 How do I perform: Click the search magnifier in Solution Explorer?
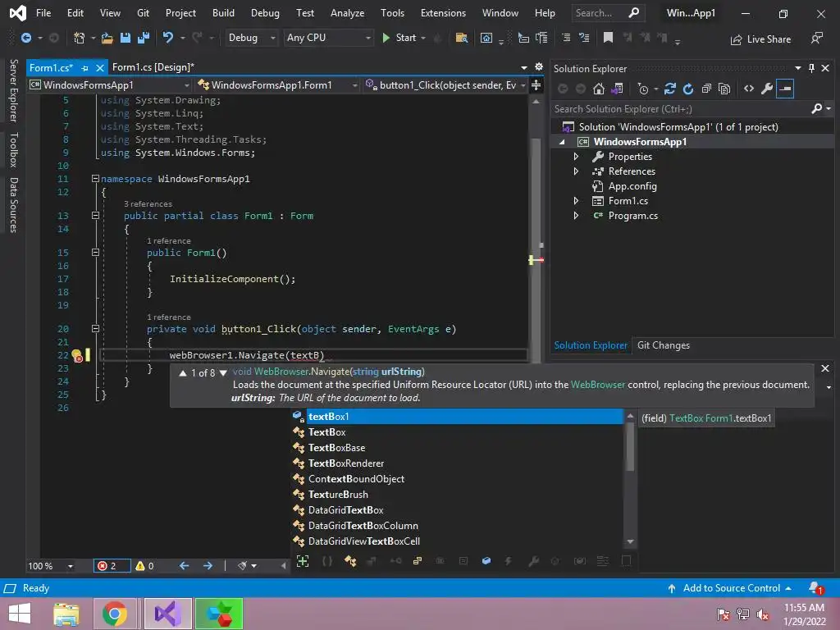[816, 109]
